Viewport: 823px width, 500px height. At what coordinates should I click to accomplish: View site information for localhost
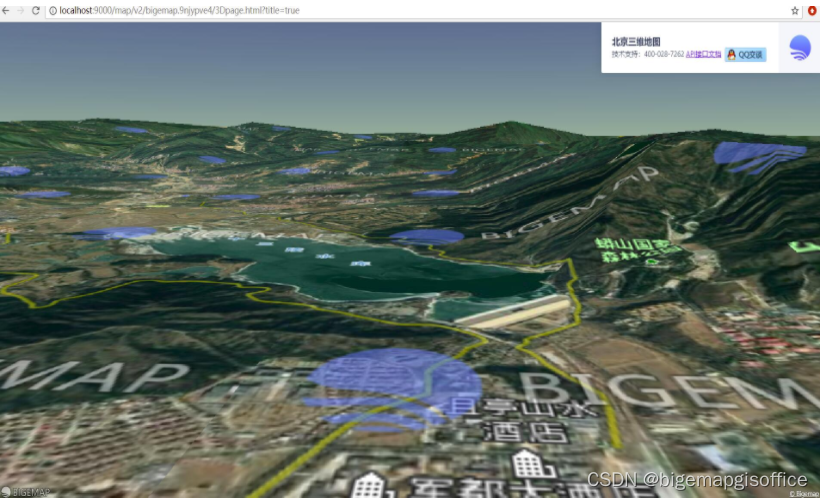pos(53,10)
